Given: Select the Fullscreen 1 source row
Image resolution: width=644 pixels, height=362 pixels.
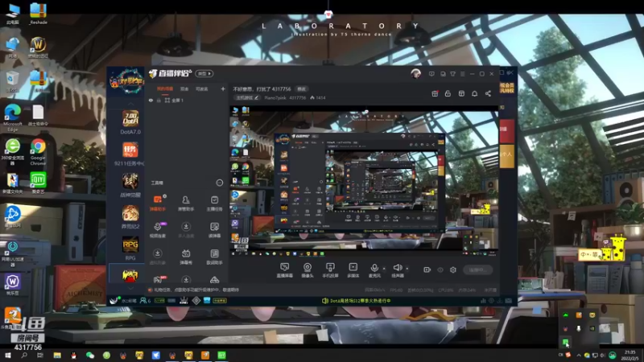Looking at the screenshot, I should [188, 100].
